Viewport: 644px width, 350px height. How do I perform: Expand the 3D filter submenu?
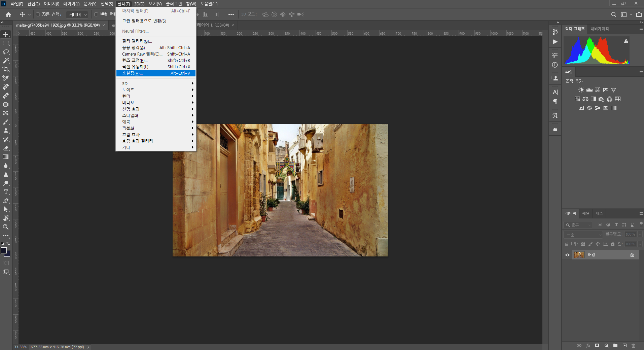pyautogui.click(x=156, y=83)
